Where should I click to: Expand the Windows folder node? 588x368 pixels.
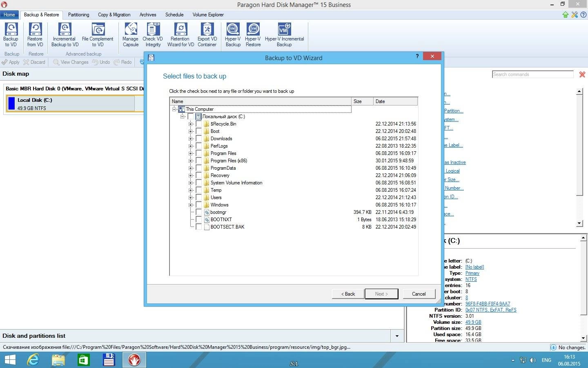coord(191,205)
